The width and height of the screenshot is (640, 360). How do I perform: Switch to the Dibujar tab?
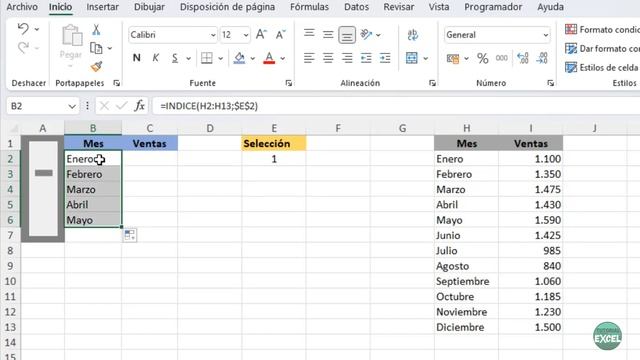[149, 7]
